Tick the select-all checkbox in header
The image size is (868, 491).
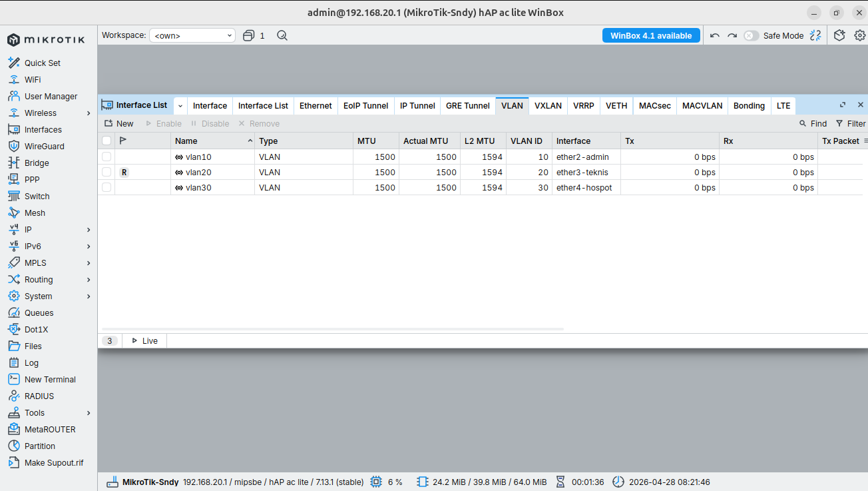[x=107, y=141]
